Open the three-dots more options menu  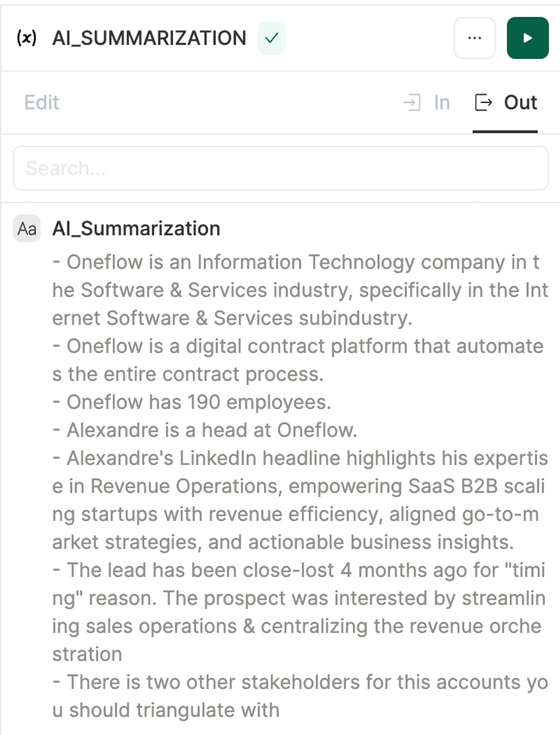(474, 38)
